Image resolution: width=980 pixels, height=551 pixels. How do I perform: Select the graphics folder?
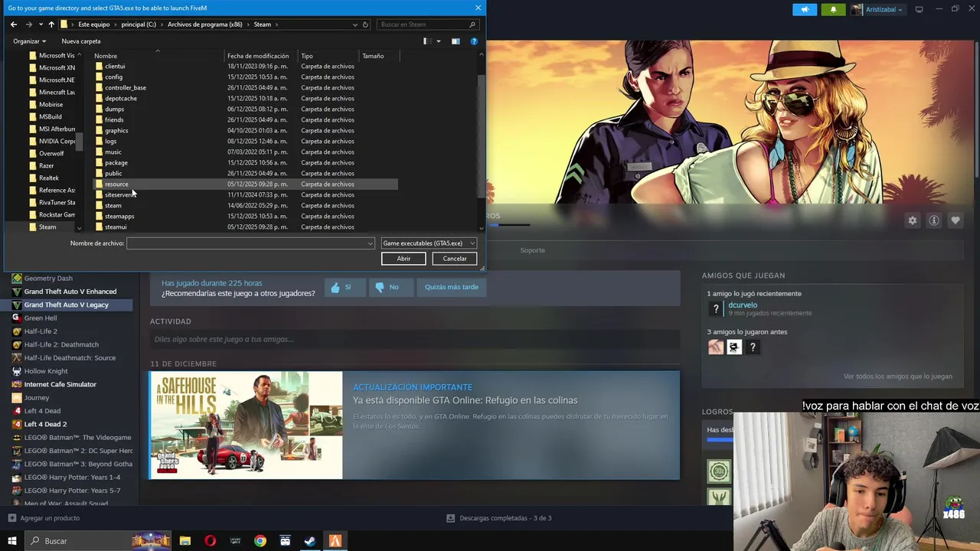(116, 130)
